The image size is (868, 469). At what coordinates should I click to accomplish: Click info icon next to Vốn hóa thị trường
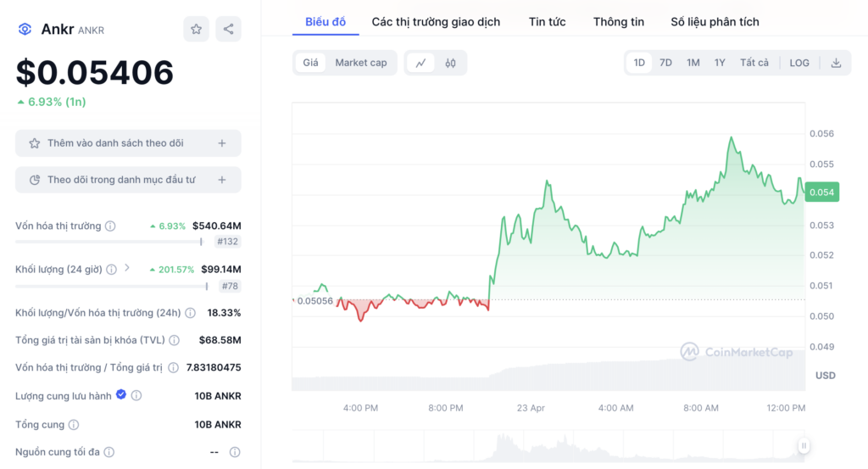(110, 226)
